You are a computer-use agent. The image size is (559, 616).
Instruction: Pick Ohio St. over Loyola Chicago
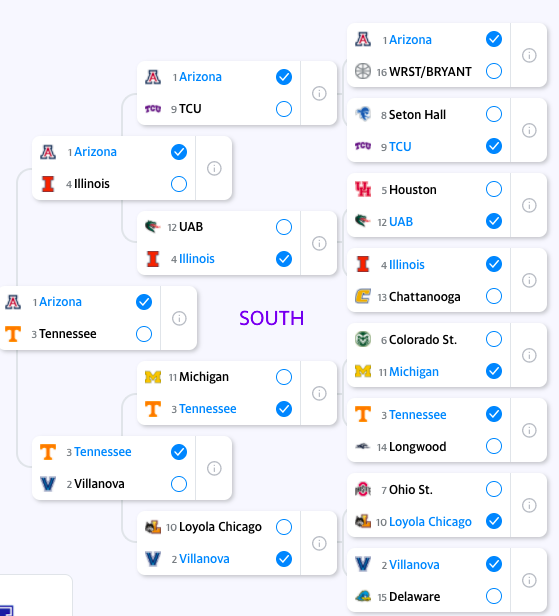494,489
